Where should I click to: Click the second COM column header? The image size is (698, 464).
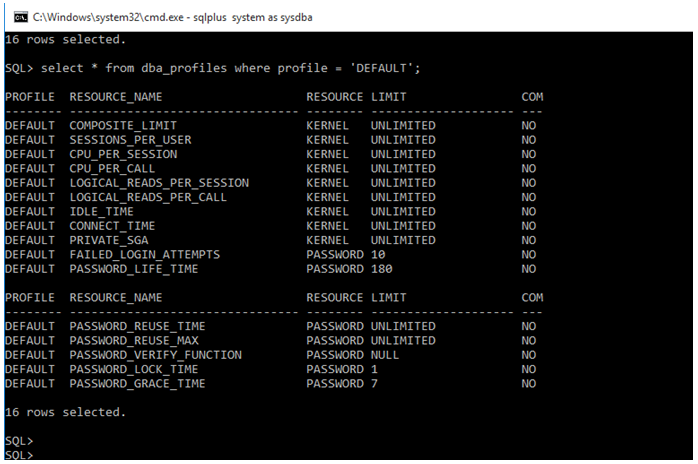click(532, 297)
